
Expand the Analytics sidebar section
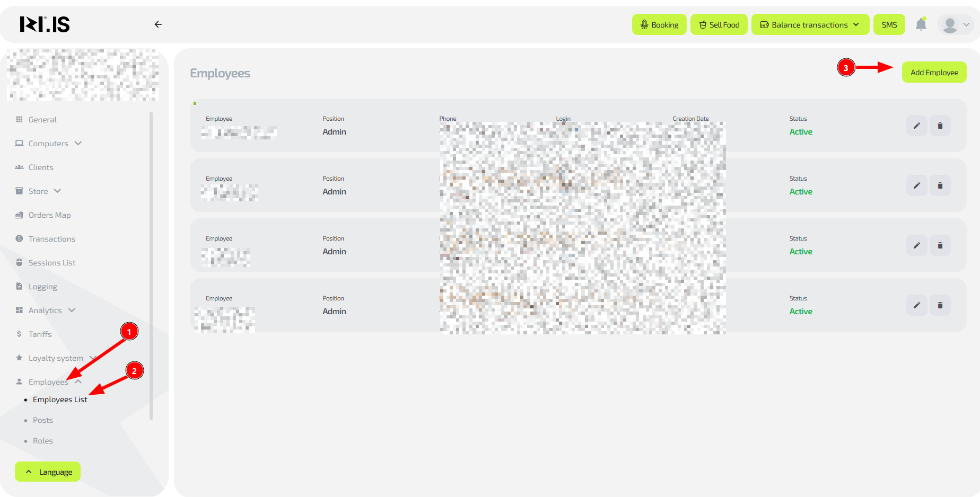tap(46, 310)
